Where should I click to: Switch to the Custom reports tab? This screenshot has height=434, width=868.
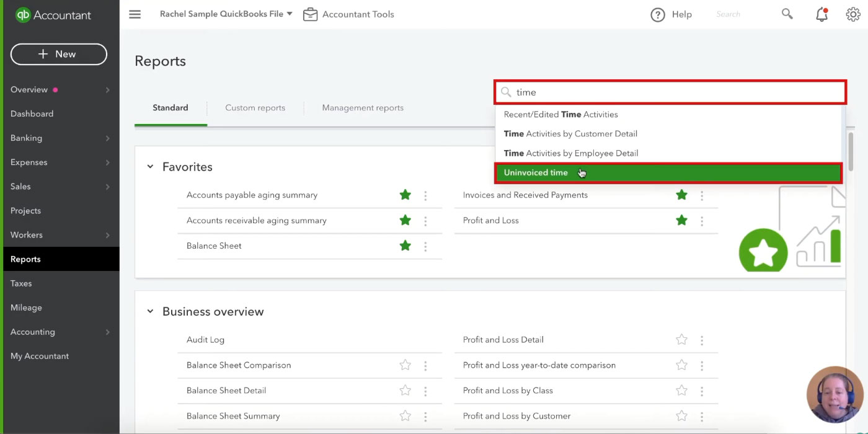(255, 108)
